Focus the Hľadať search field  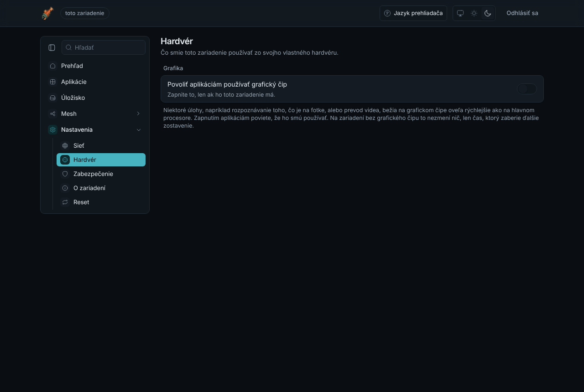pyautogui.click(x=104, y=47)
